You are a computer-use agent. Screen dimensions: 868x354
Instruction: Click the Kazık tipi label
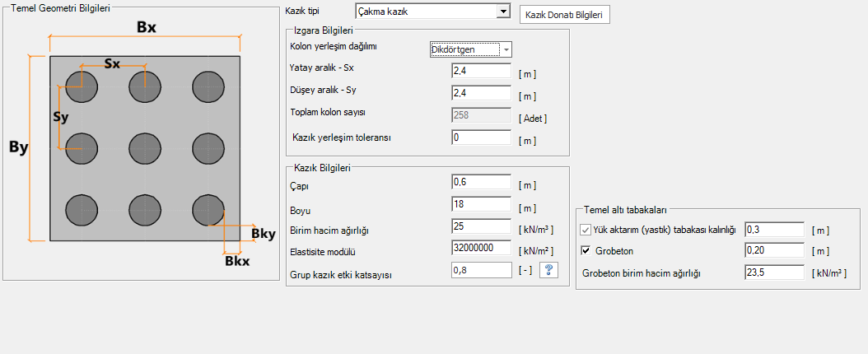(301, 11)
